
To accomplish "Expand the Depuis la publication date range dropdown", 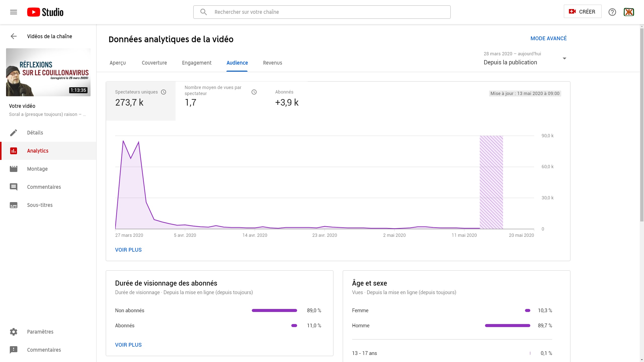I will point(525,58).
